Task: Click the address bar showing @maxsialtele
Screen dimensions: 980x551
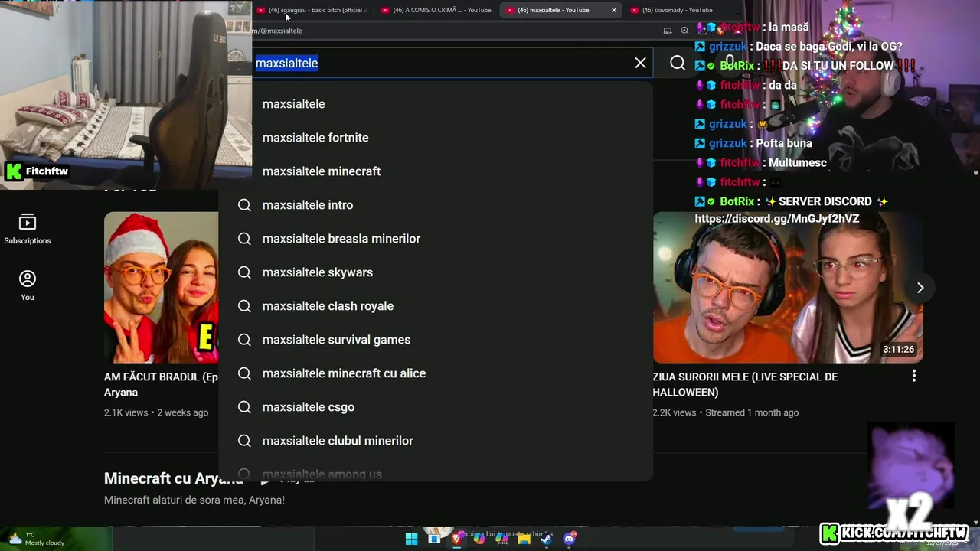Action: coord(459,31)
